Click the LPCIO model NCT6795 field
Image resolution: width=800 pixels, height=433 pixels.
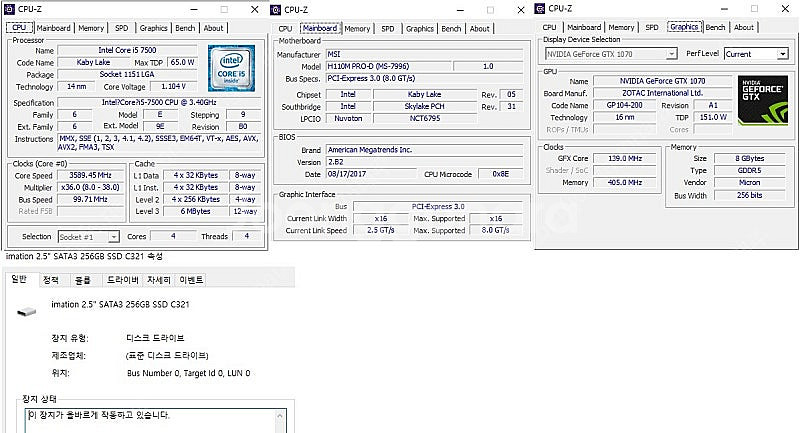point(425,118)
